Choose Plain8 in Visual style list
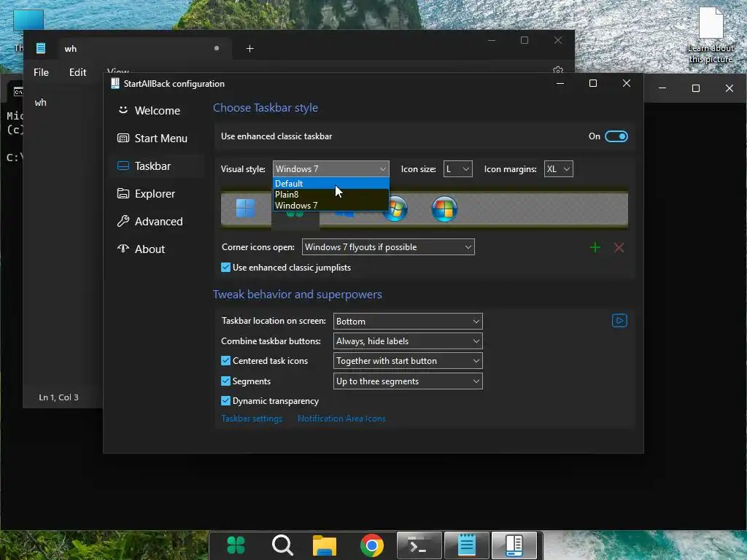747x560 pixels. point(330,194)
